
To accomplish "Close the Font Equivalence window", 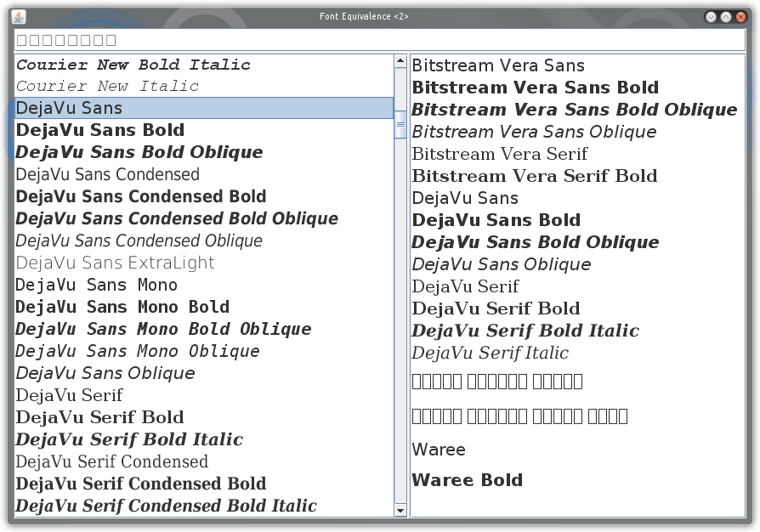I will 740,17.
